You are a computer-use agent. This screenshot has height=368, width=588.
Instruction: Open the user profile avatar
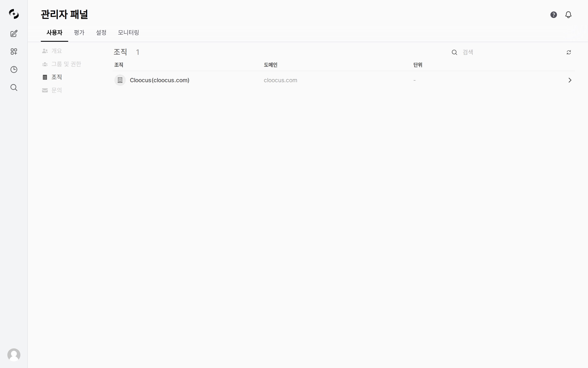coord(14,355)
